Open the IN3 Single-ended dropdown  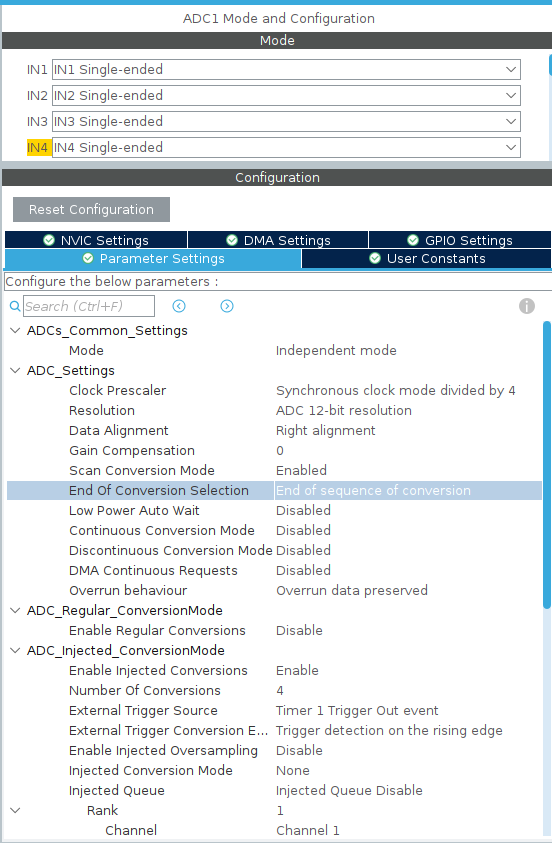coord(286,122)
